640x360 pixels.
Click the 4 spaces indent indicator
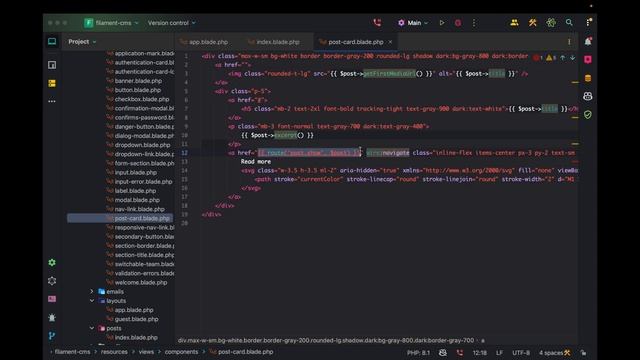(551, 353)
